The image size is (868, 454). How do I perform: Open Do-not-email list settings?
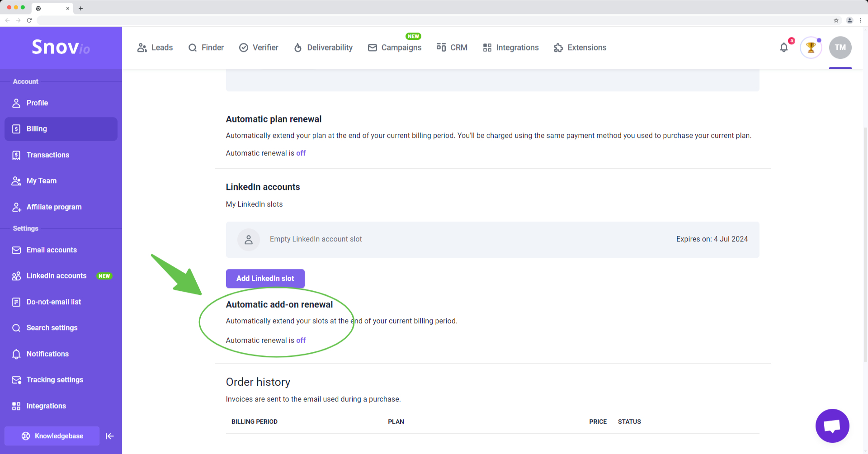coord(61,302)
